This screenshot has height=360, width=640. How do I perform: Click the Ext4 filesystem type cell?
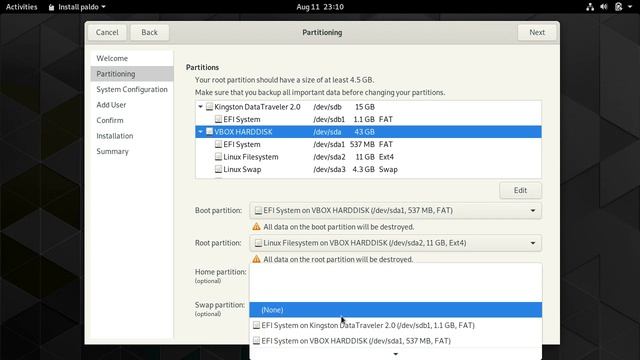point(386,157)
